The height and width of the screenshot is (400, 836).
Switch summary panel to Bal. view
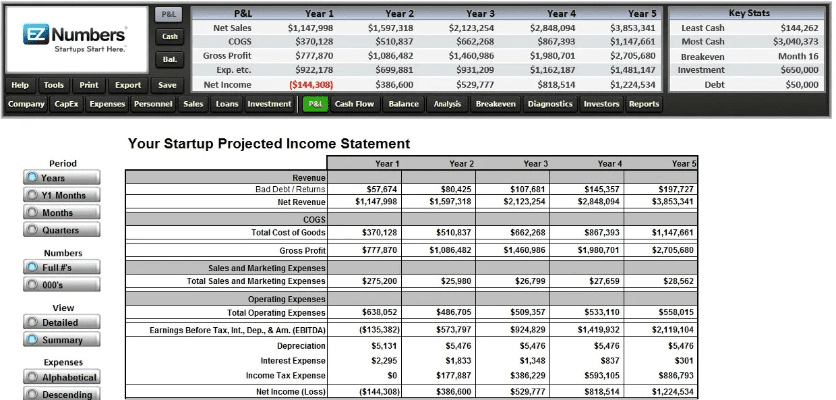(168, 60)
